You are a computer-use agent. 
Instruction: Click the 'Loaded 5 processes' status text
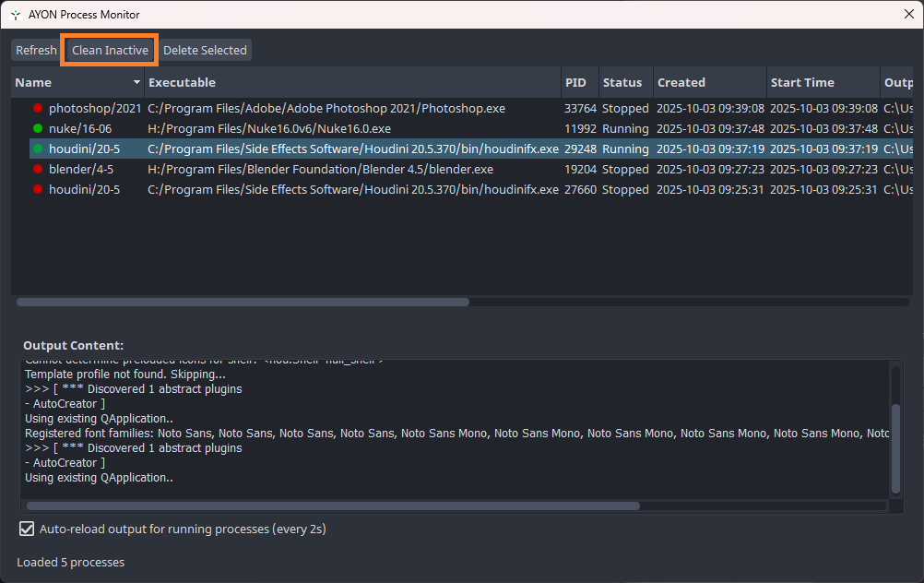[71, 563]
